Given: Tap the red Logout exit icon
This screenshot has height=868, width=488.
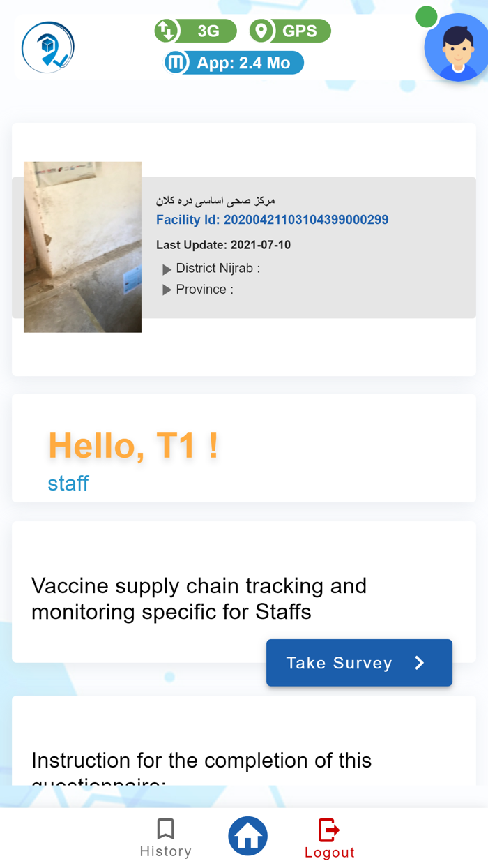Looking at the screenshot, I should coord(328,830).
